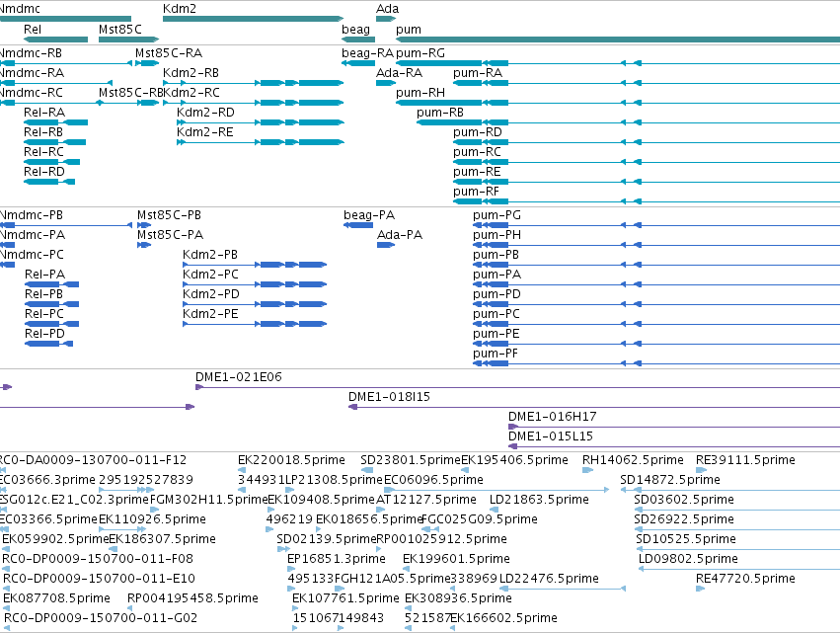Click protein label pum-PF
This screenshot has height=633, width=840.
point(496,354)
